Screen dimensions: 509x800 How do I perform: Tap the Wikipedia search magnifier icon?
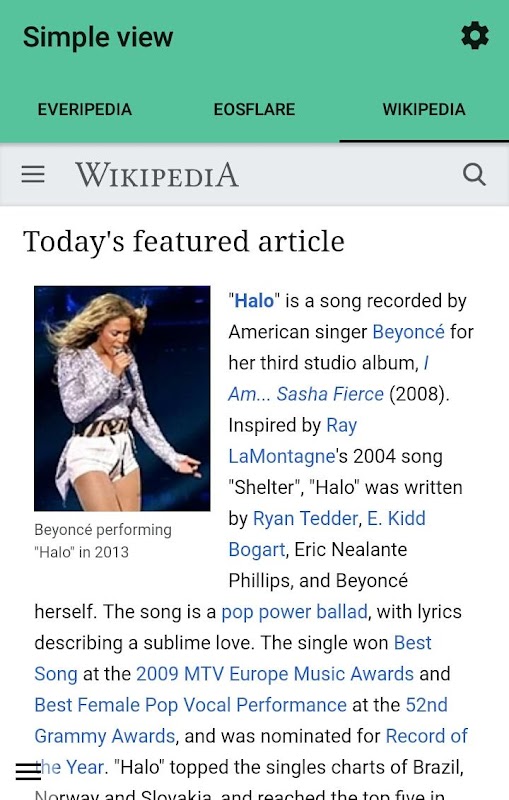coord(474,174)
